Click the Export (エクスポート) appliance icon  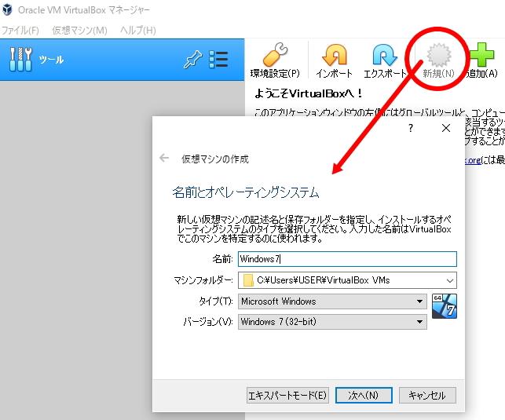tap(385, 55)
